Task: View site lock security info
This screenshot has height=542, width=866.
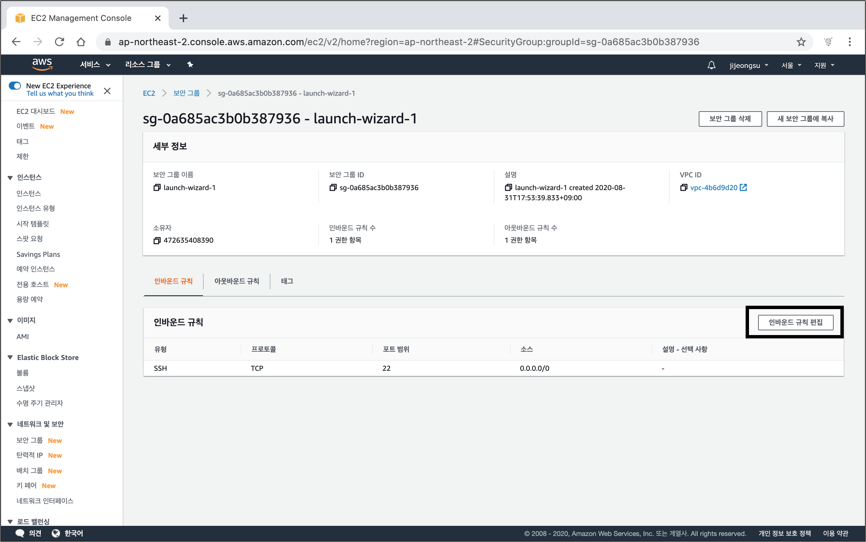Action: pyautogui.click(x=108, y=42)
